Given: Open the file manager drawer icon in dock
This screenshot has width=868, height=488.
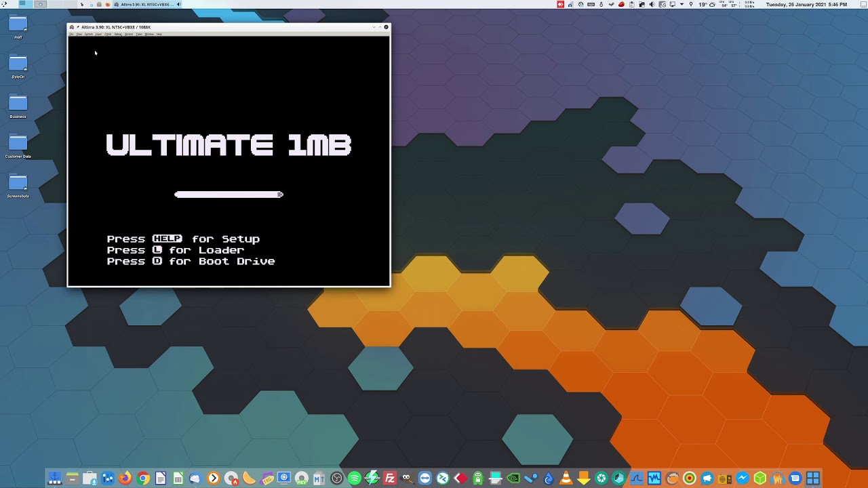Looking at the screenshot, I should coord(73,479).
